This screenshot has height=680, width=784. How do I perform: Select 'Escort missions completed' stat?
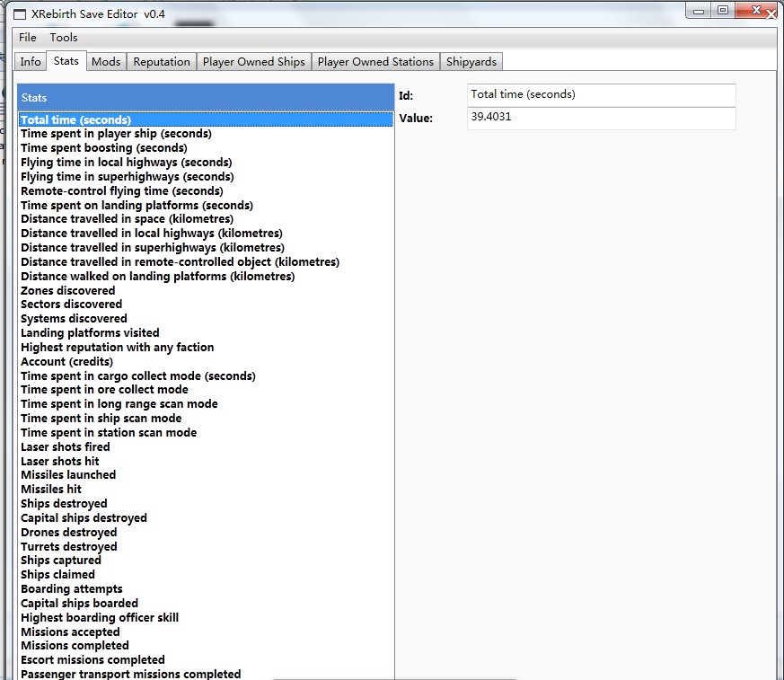(x=206, y=660)
